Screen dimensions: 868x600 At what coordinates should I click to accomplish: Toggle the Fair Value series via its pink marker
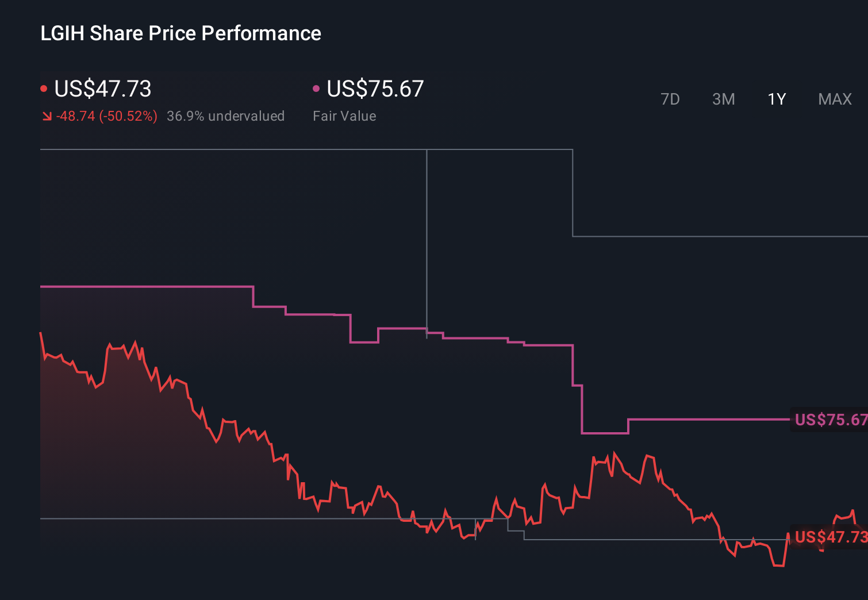point(316,88)
